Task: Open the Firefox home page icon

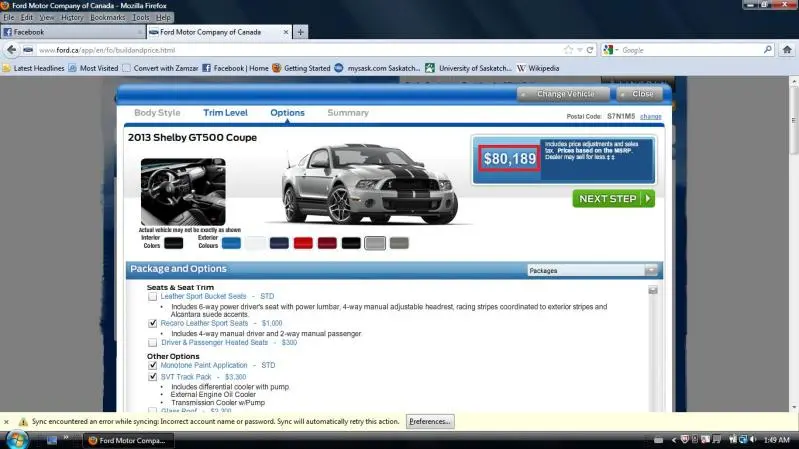Action: click(x=787, y=50)
